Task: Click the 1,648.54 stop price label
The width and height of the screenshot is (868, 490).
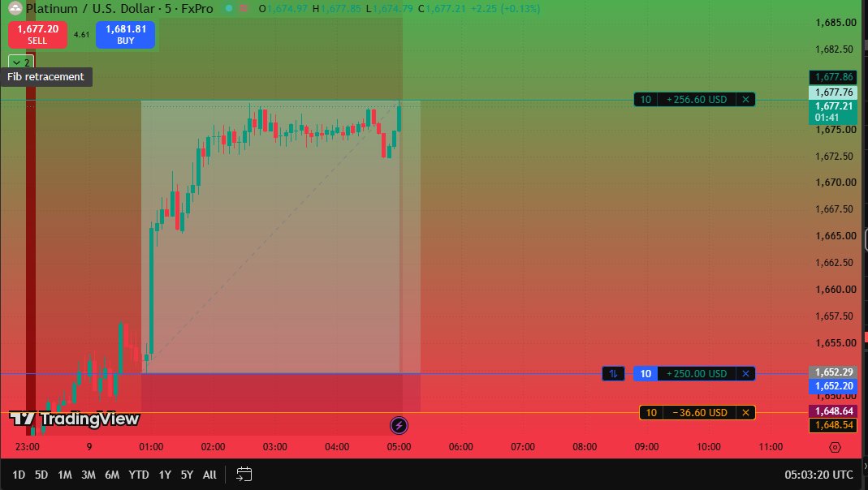Action: [833, 425]
